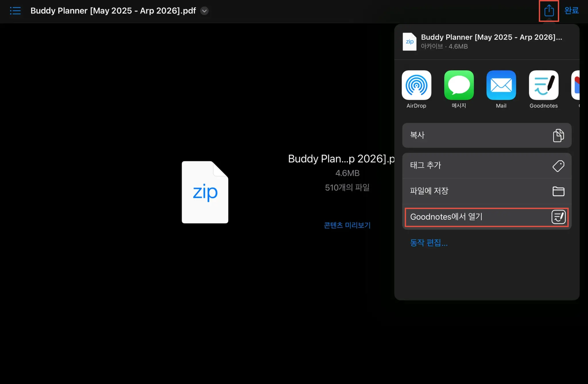
Task: Share via Mail app icon
Action: [501, 85]
